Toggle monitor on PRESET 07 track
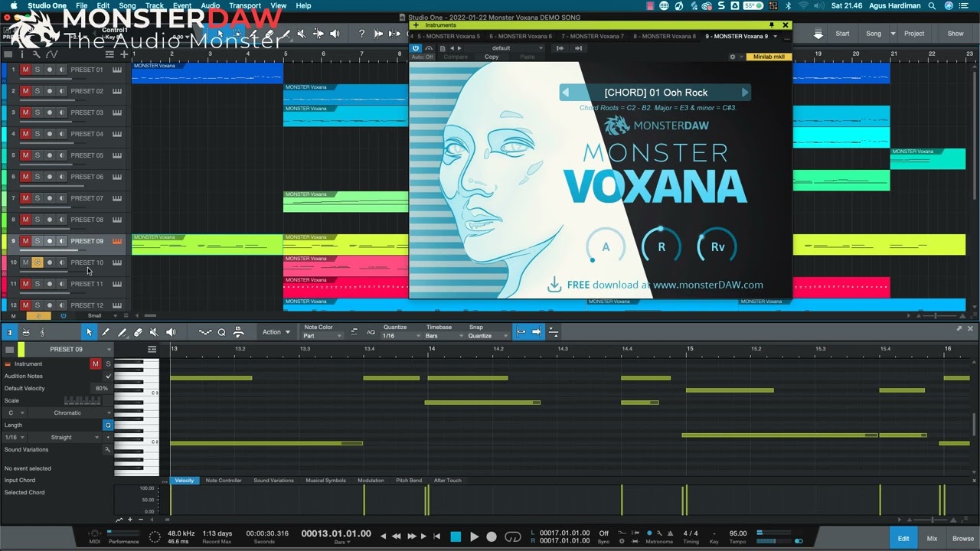 pyautogui.click(x=62, y=198)
